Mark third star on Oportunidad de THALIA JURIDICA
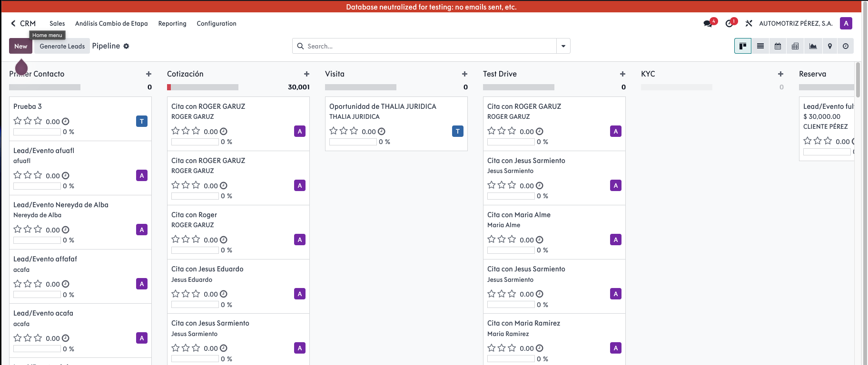Viewport: 868px width, 365px height. click(x=354, y=131)
